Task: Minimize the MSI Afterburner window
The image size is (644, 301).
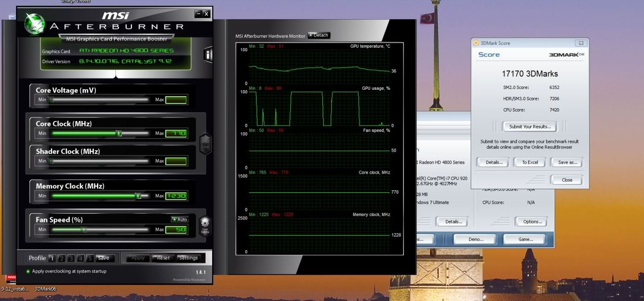Action: [198, 14]
